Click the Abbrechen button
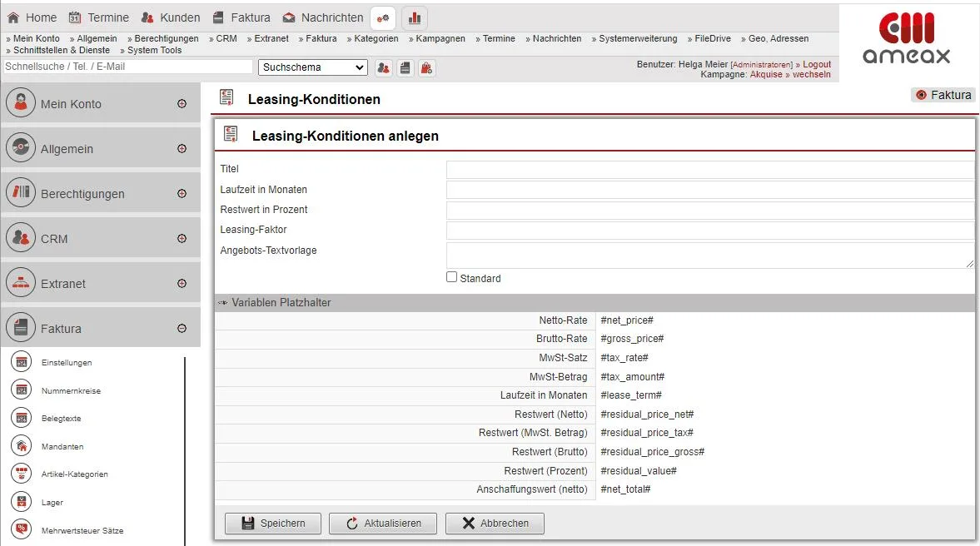The height and width of the screenshot is (546, 980). point(495,524)
